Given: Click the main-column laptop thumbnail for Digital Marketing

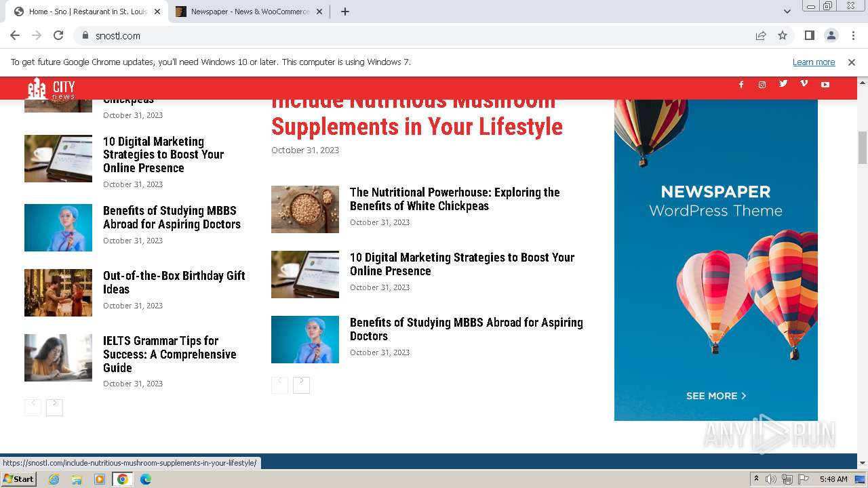Looking at the screenshot, I should (305, 274).
